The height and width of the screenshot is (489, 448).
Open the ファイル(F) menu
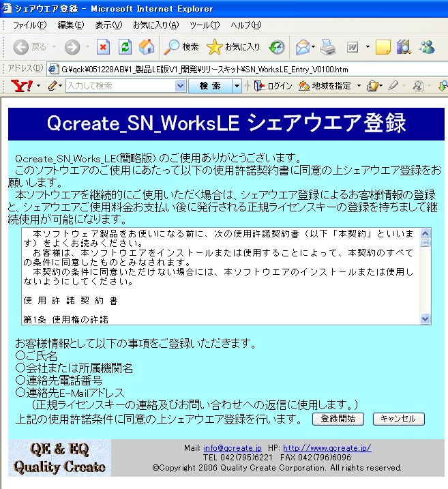(x=29, y=25)
